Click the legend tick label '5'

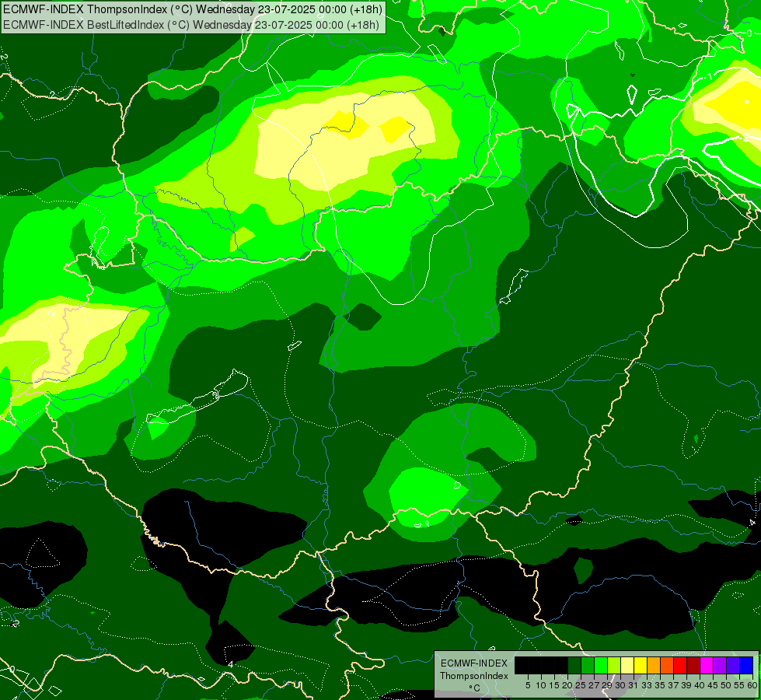528,685
